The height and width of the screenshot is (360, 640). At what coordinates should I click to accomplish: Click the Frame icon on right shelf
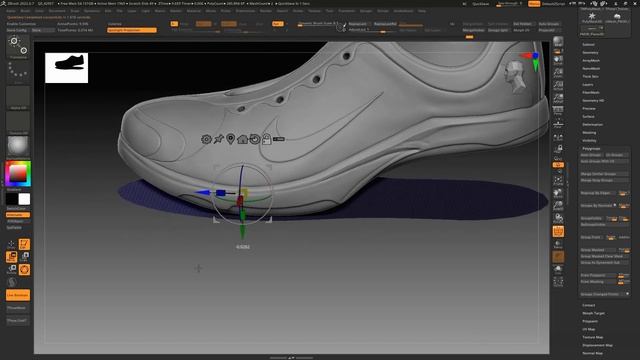[x=558, y=181]
